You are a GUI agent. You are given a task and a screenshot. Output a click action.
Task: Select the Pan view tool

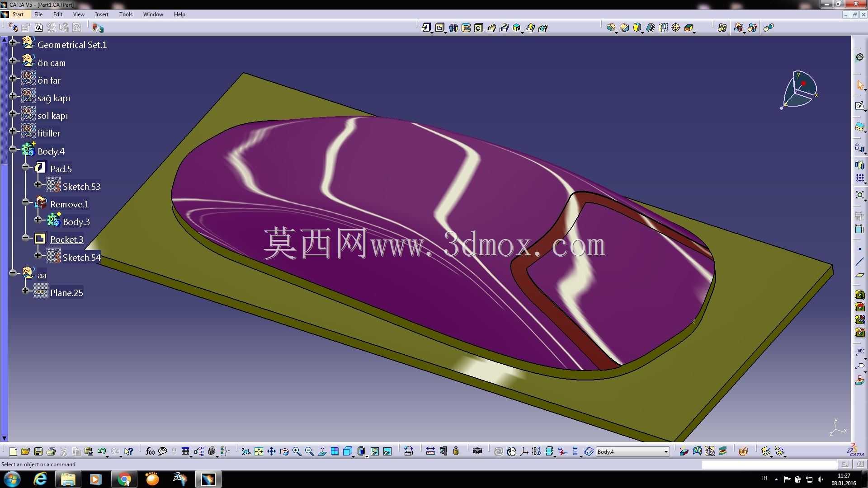[271, 451]
